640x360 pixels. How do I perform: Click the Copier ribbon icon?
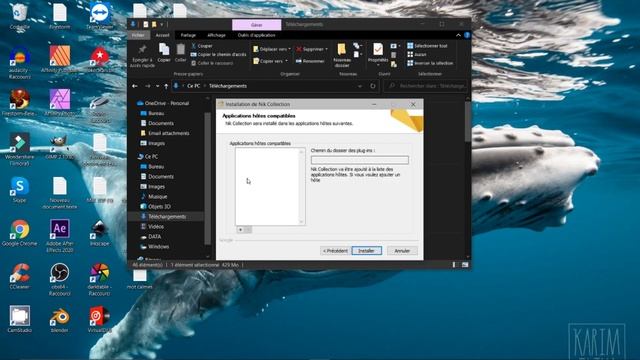click(164, 53)
